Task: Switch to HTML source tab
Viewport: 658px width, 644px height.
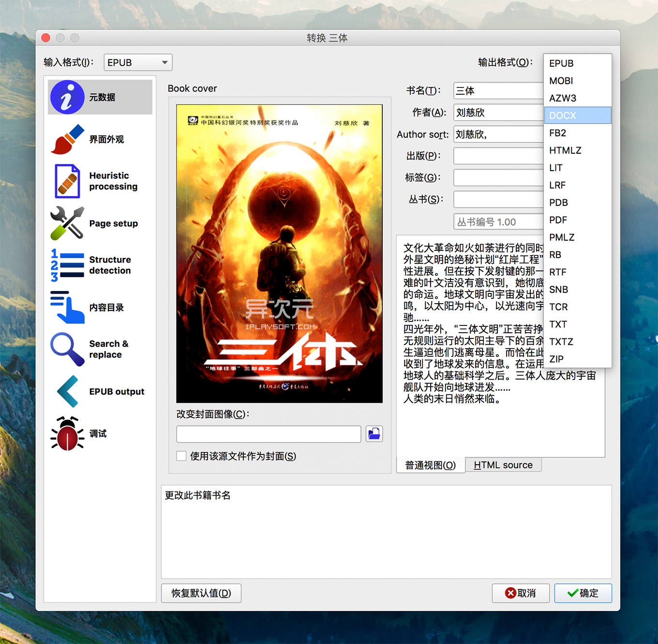Action: tap(503, 465)
